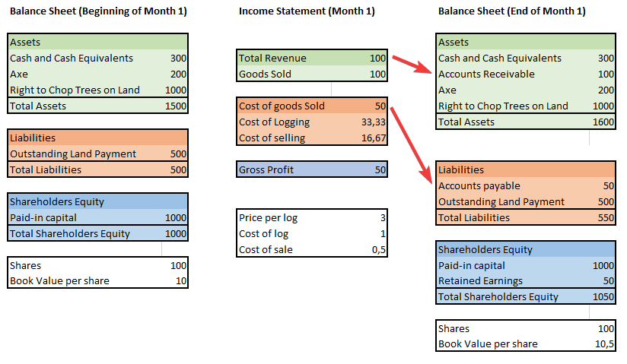Select the Axe row label in the Beginning balance sheet
Viewport: 627px width, 364px height.
tap(19, 74)
